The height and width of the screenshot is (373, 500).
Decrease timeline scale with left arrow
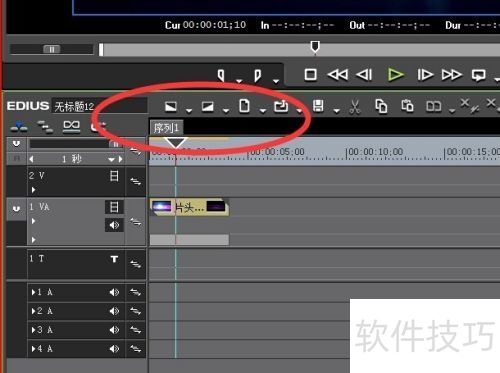pyautogui.click(x=31, y=159)
